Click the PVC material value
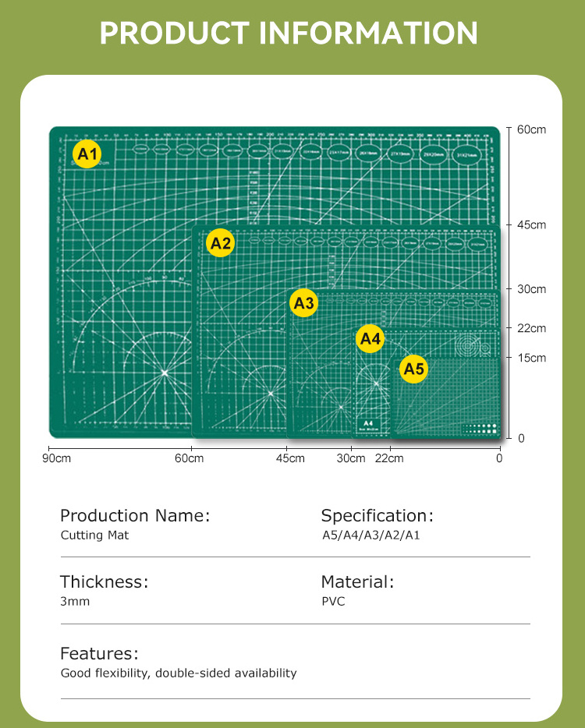This screenshot has width=585, height=728. [333, 602]
